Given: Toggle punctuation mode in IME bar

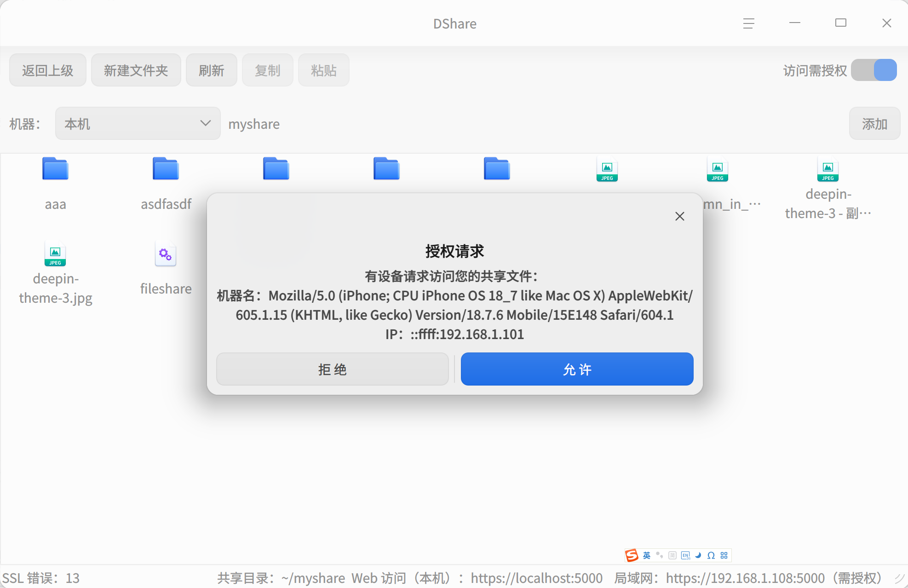Looking at the screenshot, I should [x=660, y=555].
